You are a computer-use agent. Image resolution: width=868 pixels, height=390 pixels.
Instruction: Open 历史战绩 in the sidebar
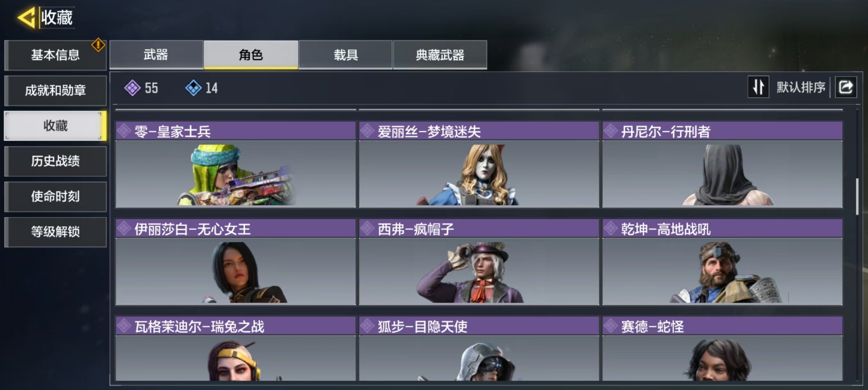[x=55, y=161]
